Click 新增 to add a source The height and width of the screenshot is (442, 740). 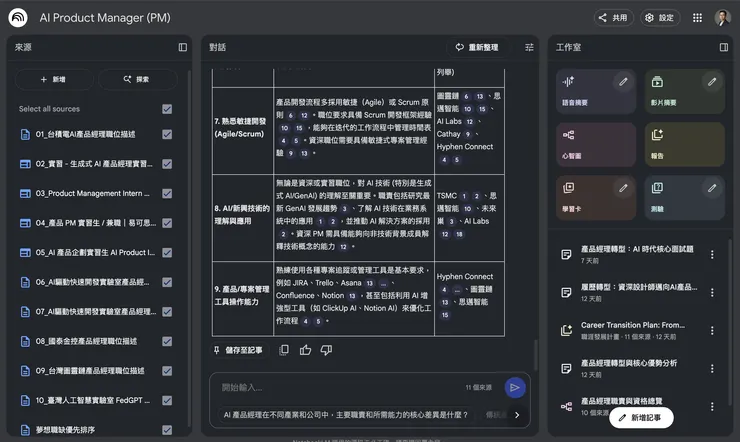54,79
